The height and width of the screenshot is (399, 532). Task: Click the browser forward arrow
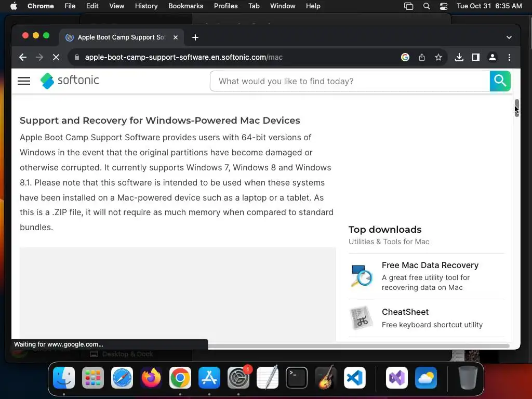[39, 57]
